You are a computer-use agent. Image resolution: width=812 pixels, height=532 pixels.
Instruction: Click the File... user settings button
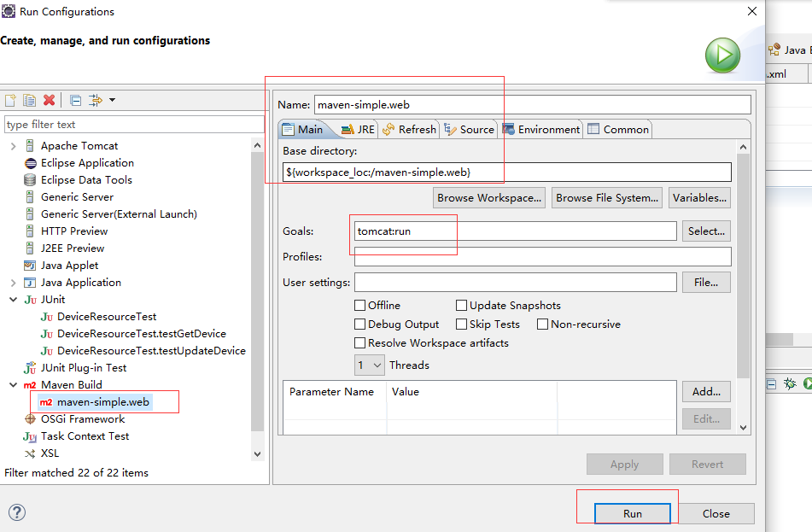pyautogui.click(x=706, y=283)
